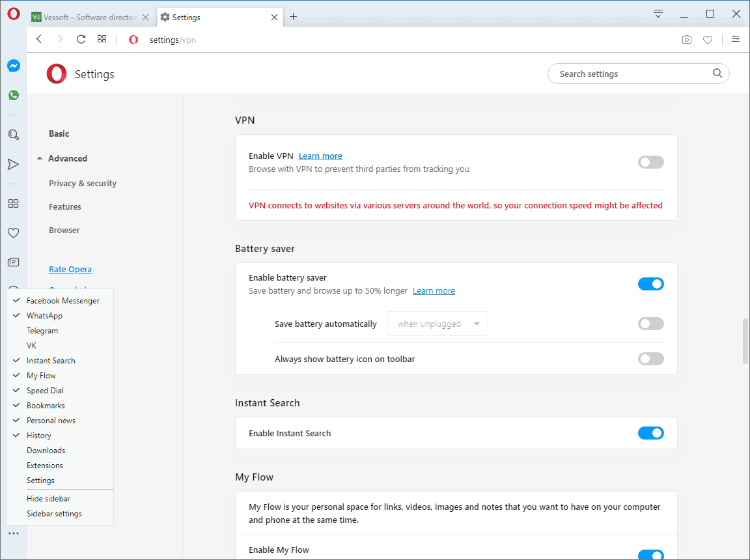Uncheck History in sidebar menu
Image resolution: width=750 pixels, height=560 pixels.
[60, 435]
